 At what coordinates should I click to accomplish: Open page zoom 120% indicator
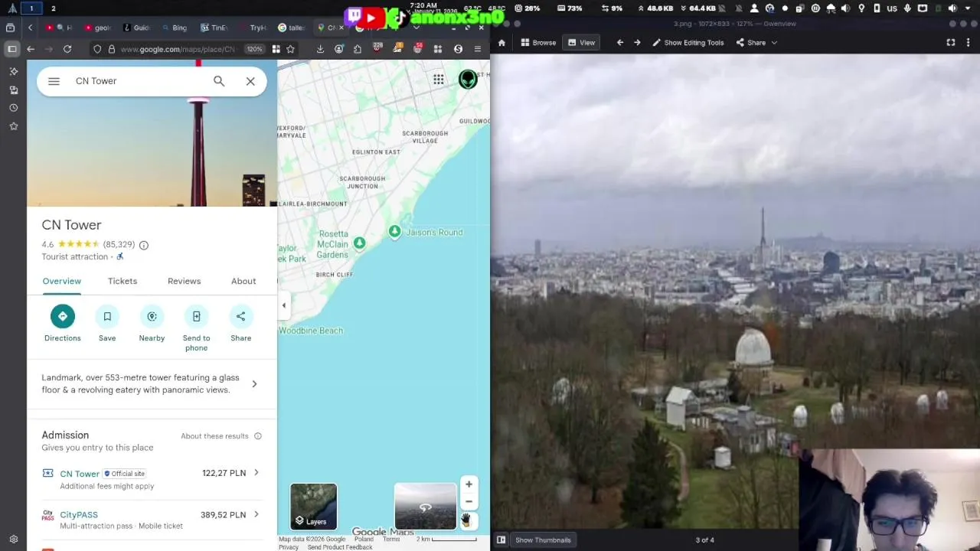(x=254, y=49)
